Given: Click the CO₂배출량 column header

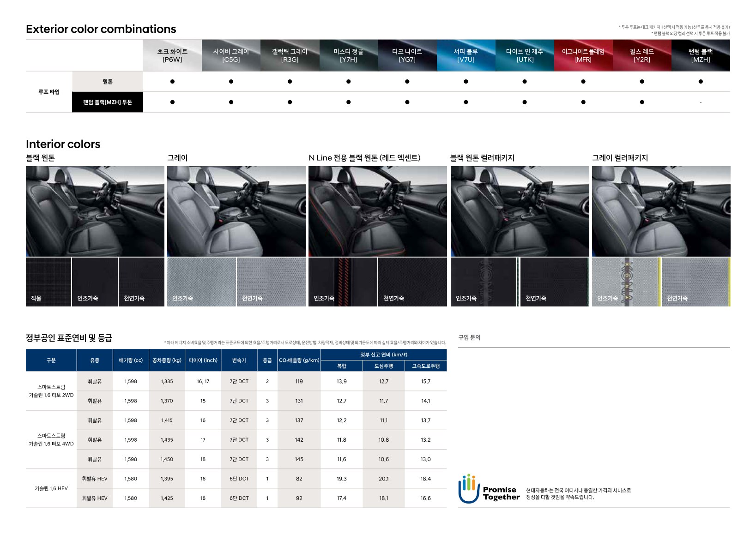Looking at the screenshot, I should pos(299,360).
